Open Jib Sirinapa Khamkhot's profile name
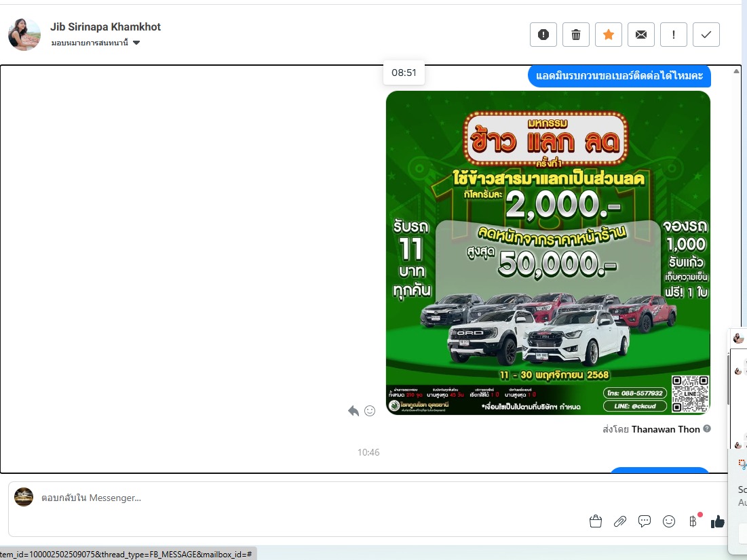Screen dimensions: 747x560 coord(105,27)
